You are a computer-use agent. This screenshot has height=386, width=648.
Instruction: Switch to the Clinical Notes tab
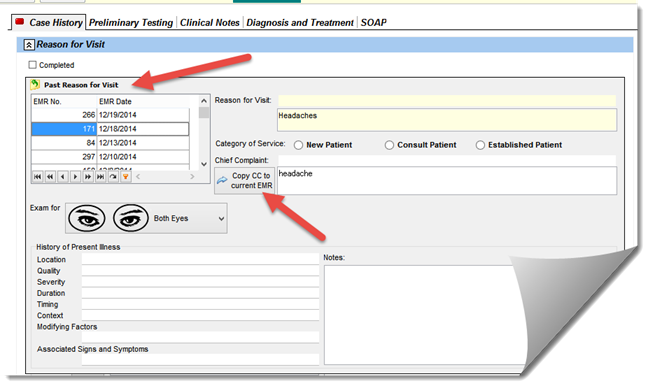tap(210, 23)
